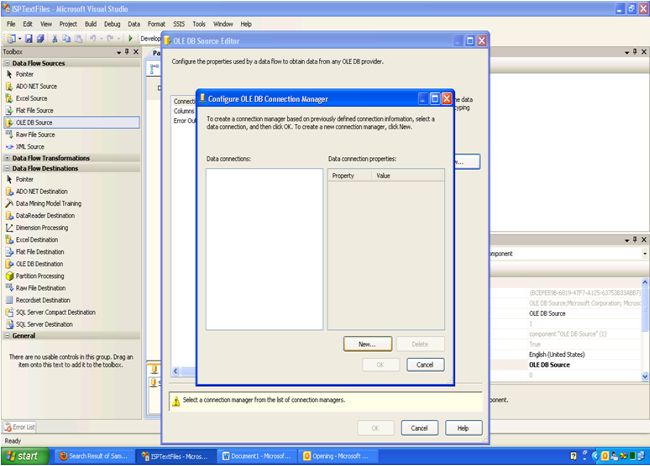Select the Excel Source toolbox item
Image resolution: width=650 pixels, height=466 pixels.
tap(31, 98)
